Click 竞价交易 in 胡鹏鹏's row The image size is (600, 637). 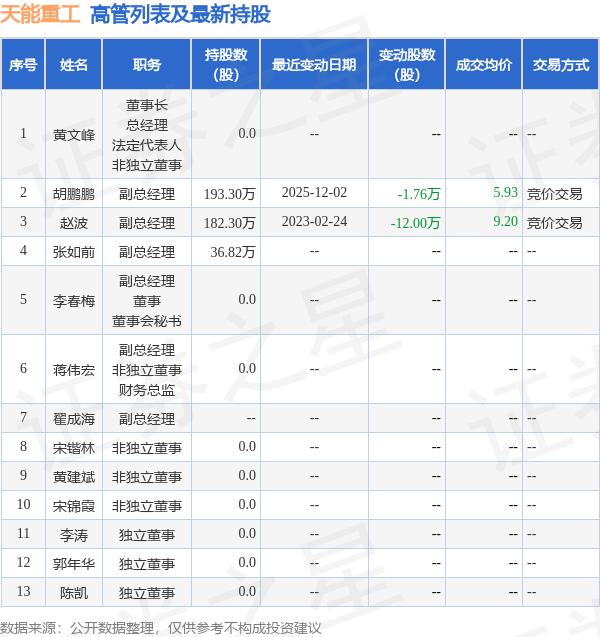(x=555, y=194)
